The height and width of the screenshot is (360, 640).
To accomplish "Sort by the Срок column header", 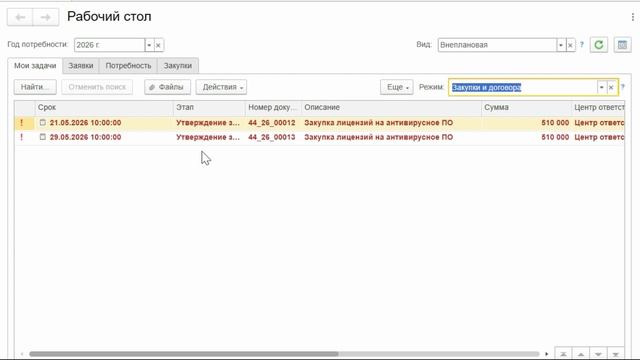I will click(x=104, y=108).
